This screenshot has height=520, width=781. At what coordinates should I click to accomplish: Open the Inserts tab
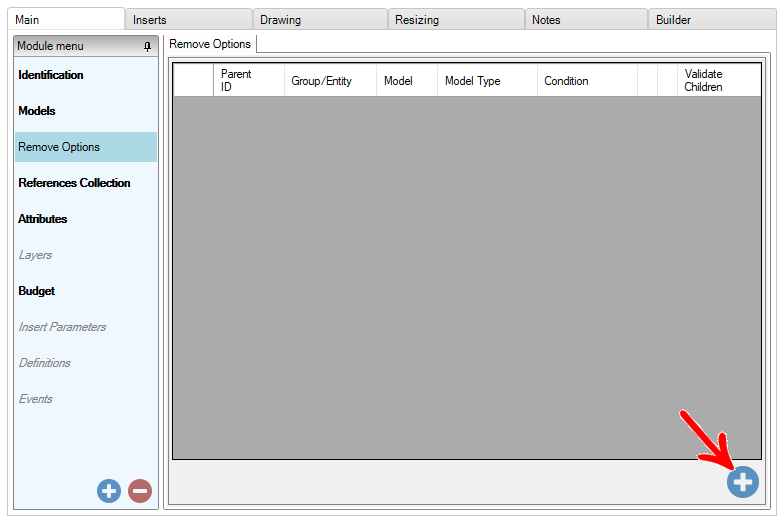[x=189, y=19]
